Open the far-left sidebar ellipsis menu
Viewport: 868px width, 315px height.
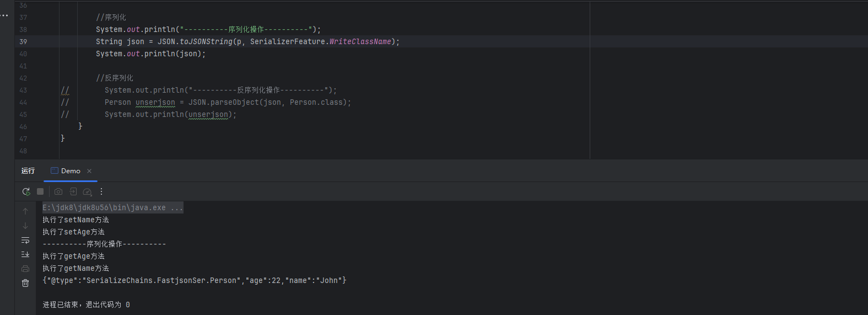point(4,15)
